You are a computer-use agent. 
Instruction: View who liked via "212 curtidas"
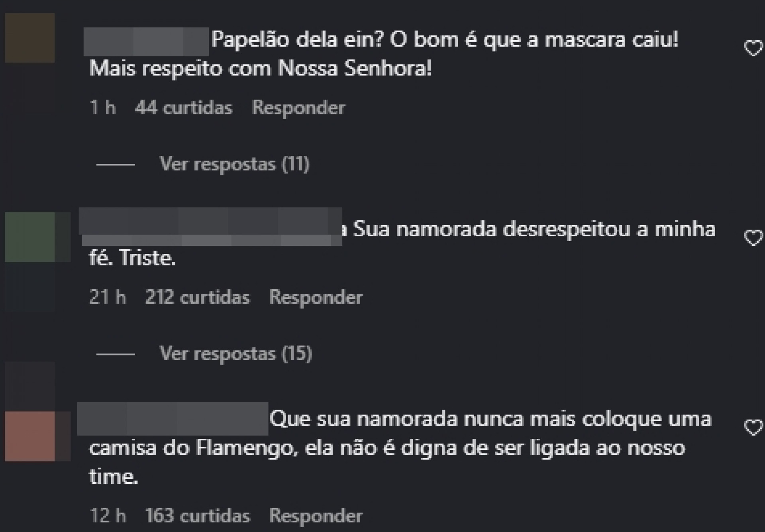pos(197,297)
